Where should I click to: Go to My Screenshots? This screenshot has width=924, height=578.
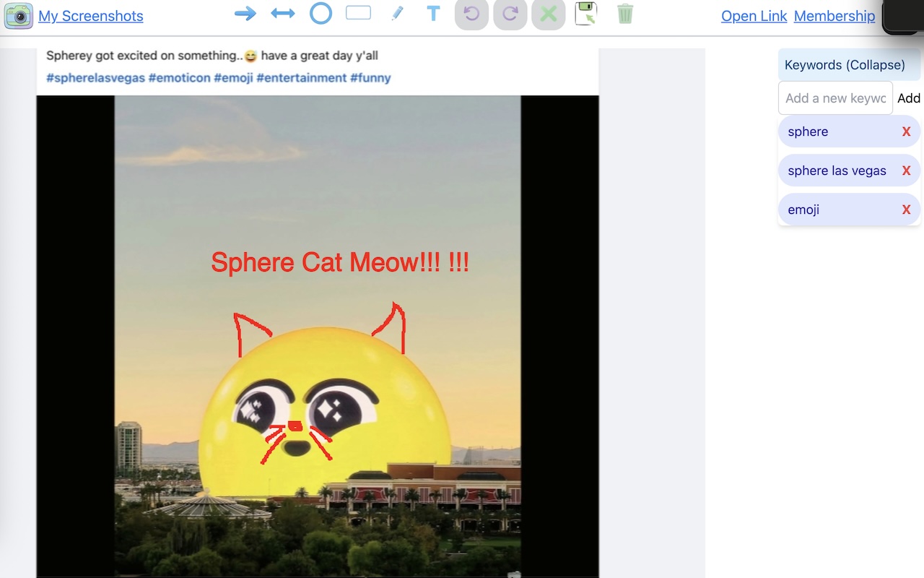pos(91,16)
